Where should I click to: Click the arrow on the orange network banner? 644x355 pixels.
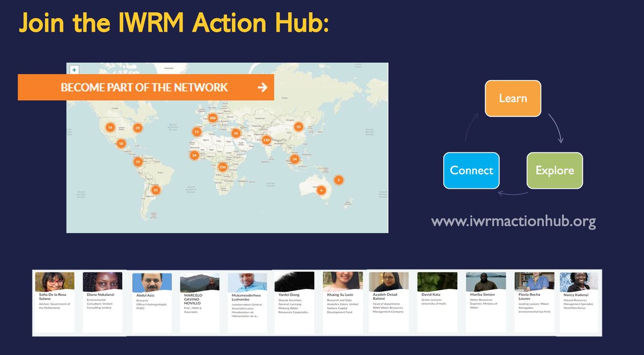pos(262,87)
